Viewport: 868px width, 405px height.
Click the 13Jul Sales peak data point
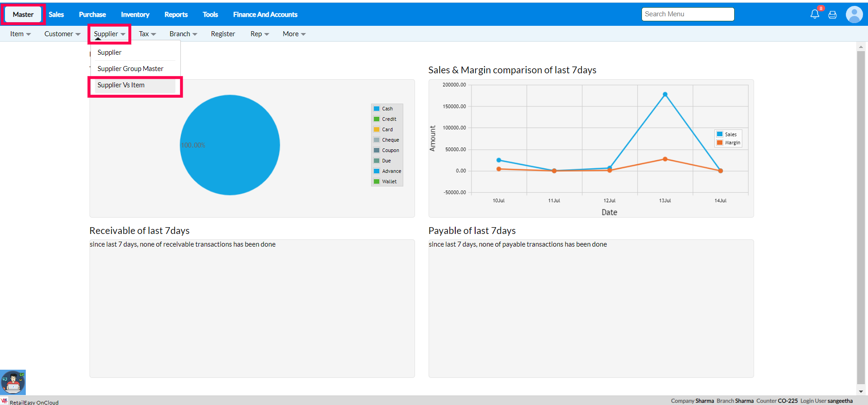tap(665, 95)
